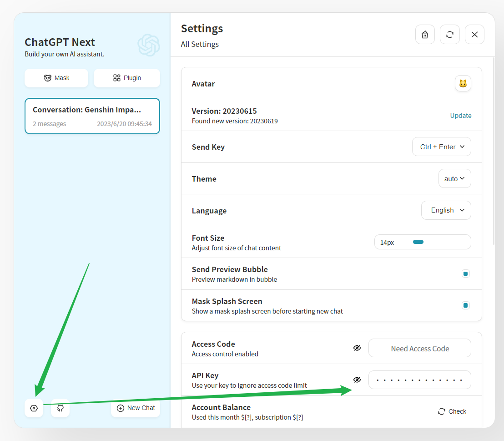Screen dimensions: 504x441
Task: Open the Language English dropdown
Action: (x=446, y=210)
